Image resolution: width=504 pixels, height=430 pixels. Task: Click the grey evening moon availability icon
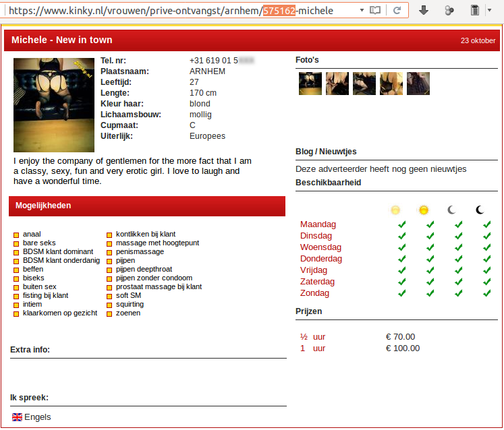click(451, 210)
